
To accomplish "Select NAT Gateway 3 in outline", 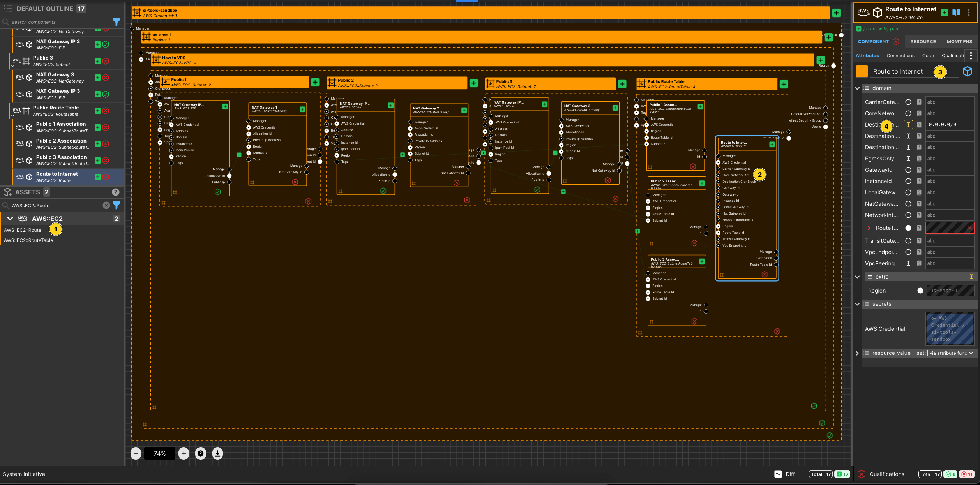I will pyautogui.click(x=68, y=78).
